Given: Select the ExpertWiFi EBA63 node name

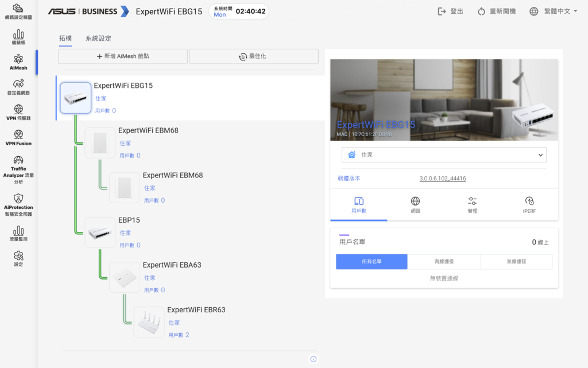Looking at the screenshot, I should click(172, 265).
